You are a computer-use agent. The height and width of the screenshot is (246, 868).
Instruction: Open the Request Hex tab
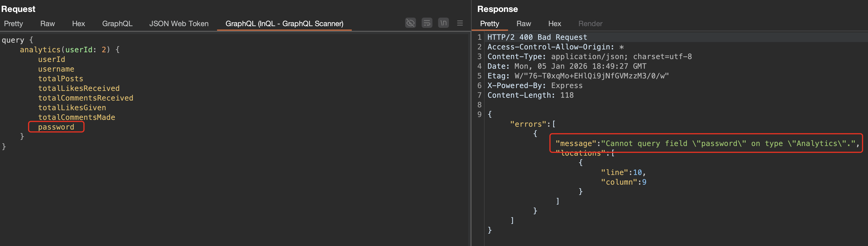[78, 24]
